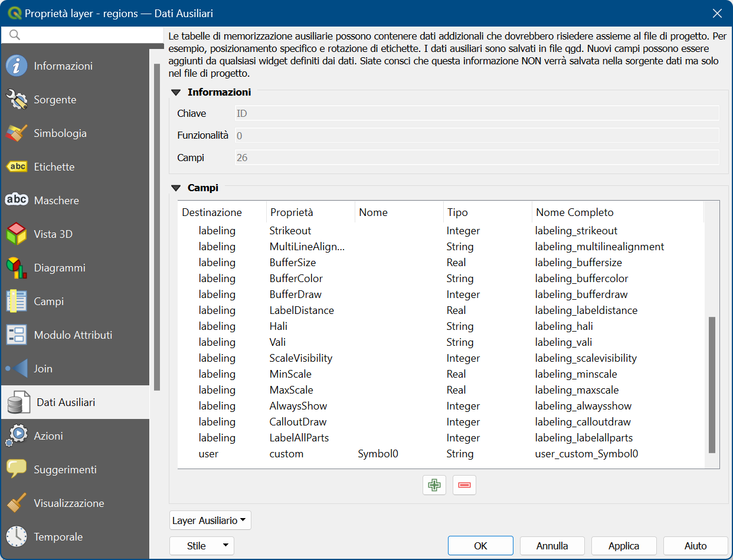Collapse the Campi group
Viewport: 733px width, 560px height.
coord(175,188)
